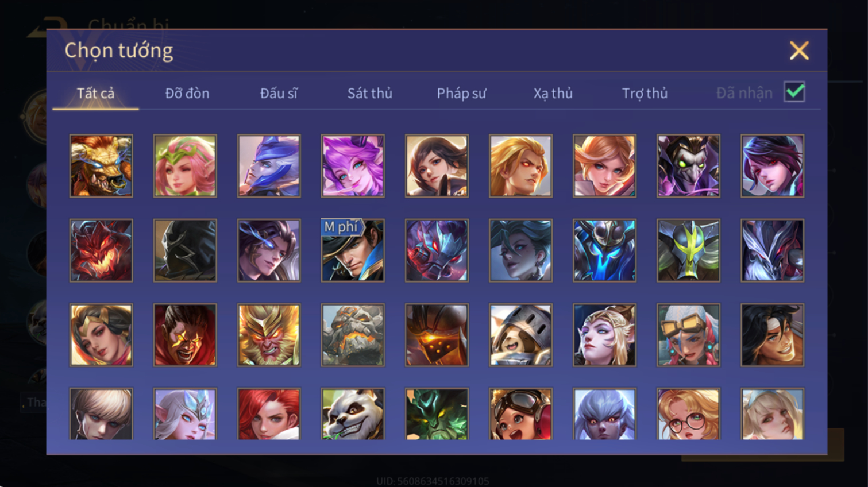Viewport: 868px width, 487px height.
Task: Open the 'Sát thủ' tab
Action: point(370,93)
